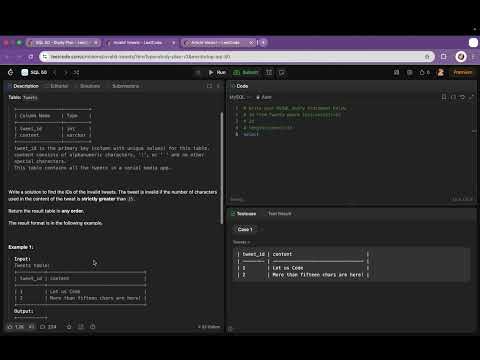Add a new testcase plus icon

[x=262, y=229]
